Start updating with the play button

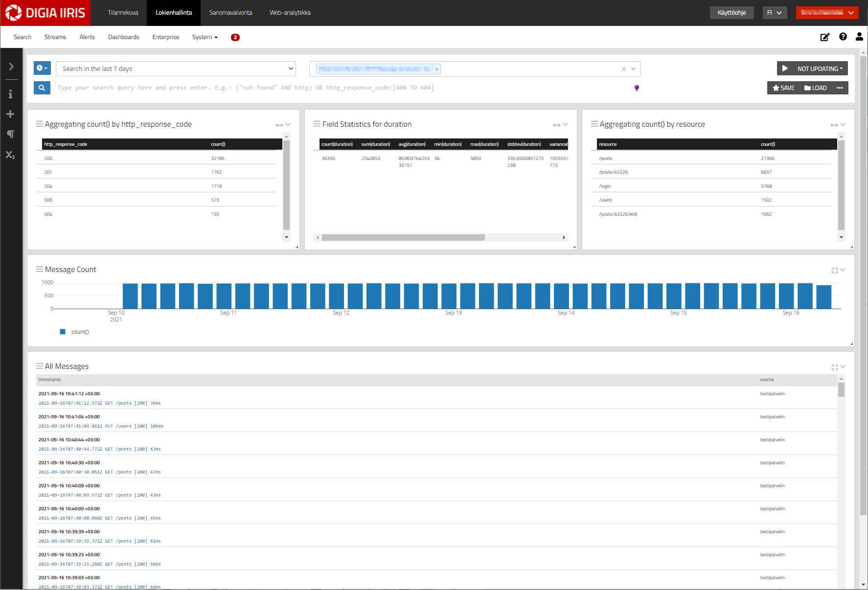coord(785,68)
